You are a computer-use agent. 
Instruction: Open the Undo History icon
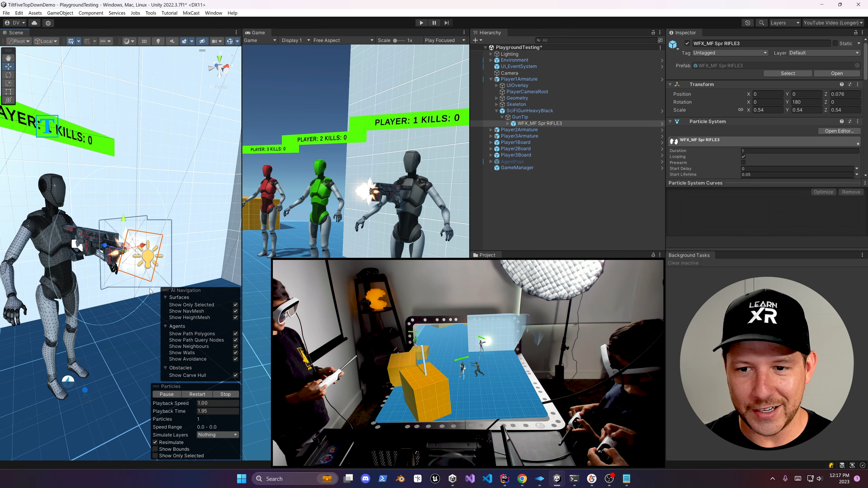(748, 23)
